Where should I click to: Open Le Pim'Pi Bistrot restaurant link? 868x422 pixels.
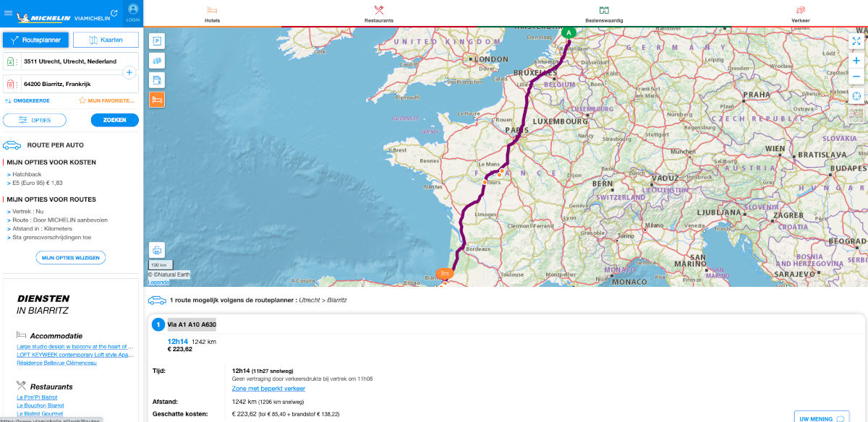tap(38, 397)
